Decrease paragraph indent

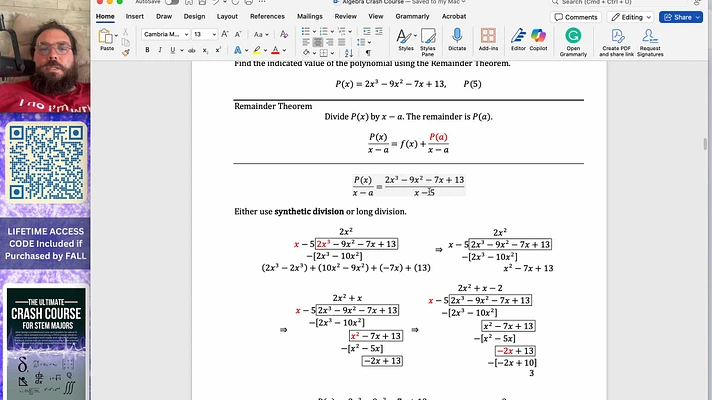coord(366,31)
